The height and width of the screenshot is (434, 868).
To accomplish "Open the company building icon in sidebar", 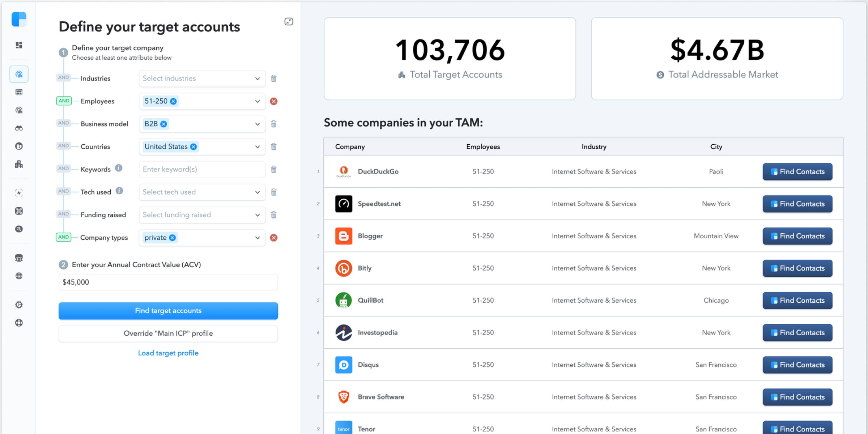I will pos(19,165).
